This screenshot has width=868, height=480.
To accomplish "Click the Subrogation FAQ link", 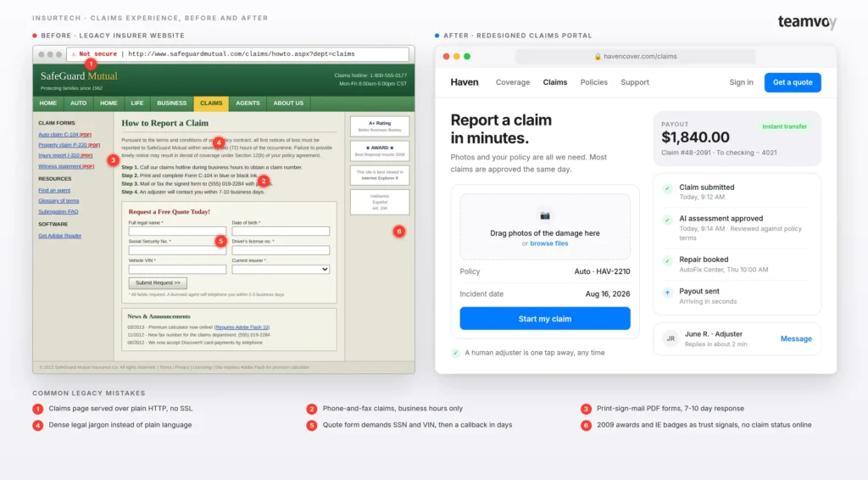I will 58,211.
